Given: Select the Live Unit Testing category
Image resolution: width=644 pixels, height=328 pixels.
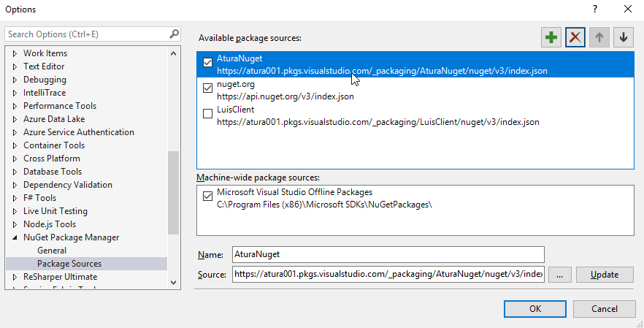Looking at the screenshot, I should 55,211.
